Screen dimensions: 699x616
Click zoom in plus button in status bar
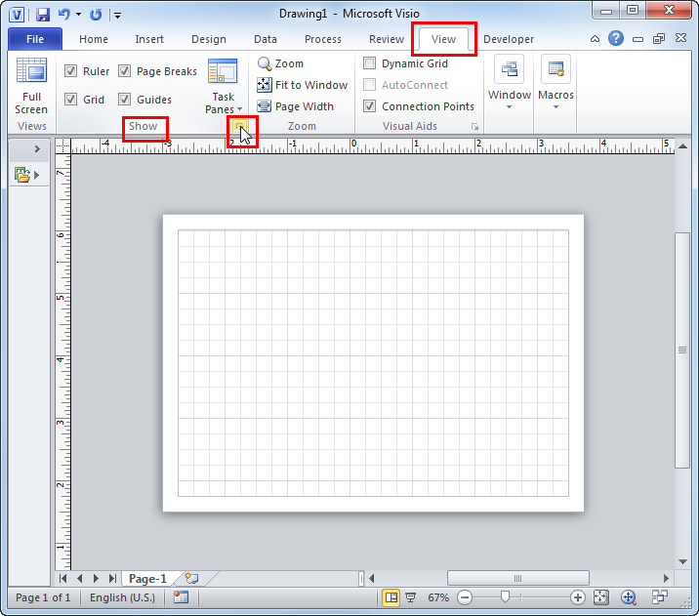coord(578,597)
